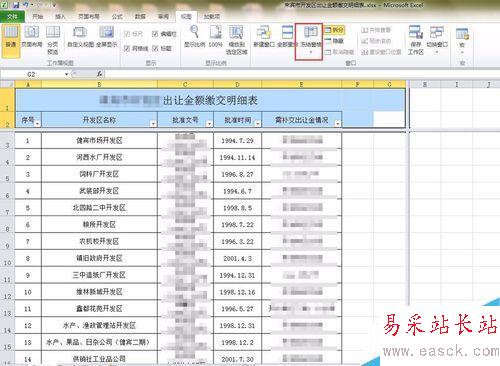Select date cell 1998.12.16
The image size is (500, 366).
coord(237,292)
